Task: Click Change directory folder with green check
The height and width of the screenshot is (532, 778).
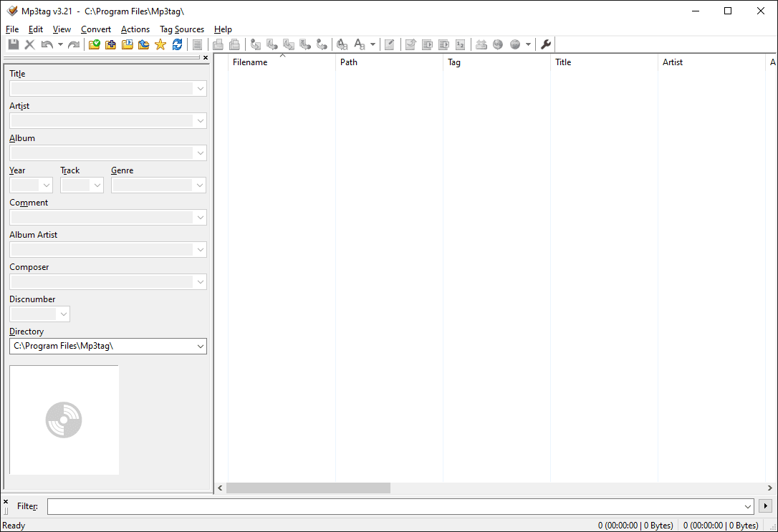Action: coord(95,44)
